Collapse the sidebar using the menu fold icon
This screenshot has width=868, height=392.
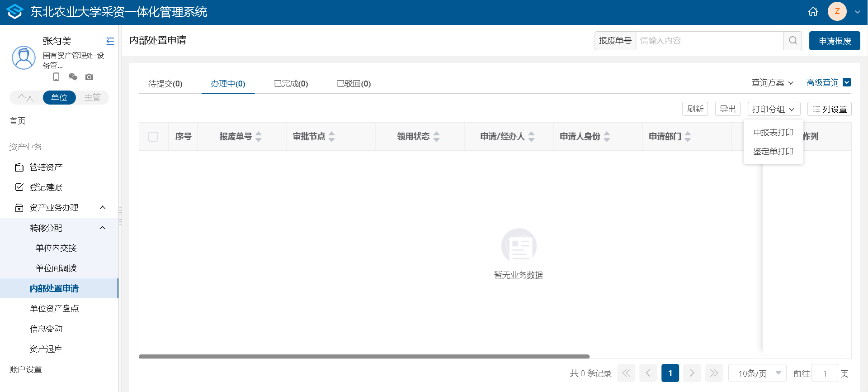[x=110, y=41]
